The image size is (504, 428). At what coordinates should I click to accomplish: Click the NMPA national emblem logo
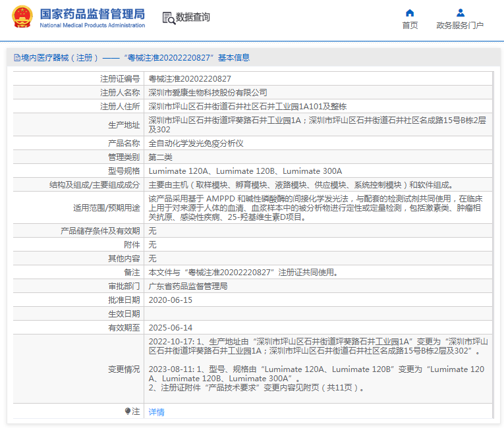(21, 17)
